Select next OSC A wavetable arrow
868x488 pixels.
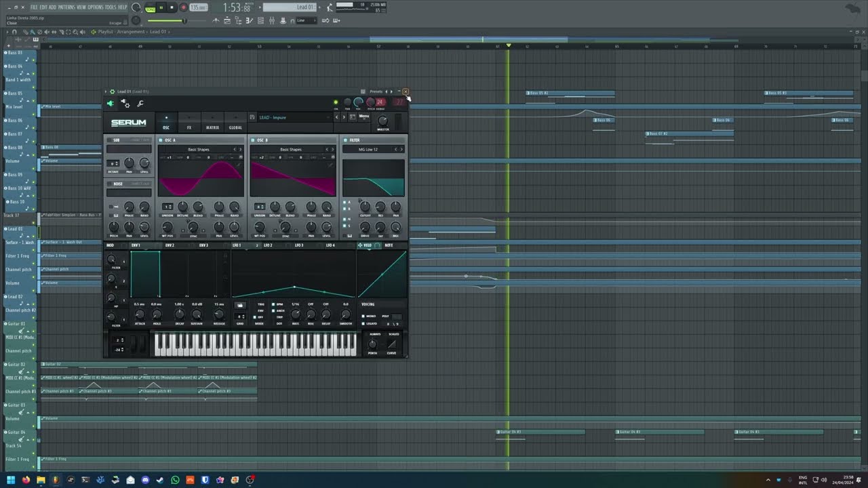(x=241, y=149)
